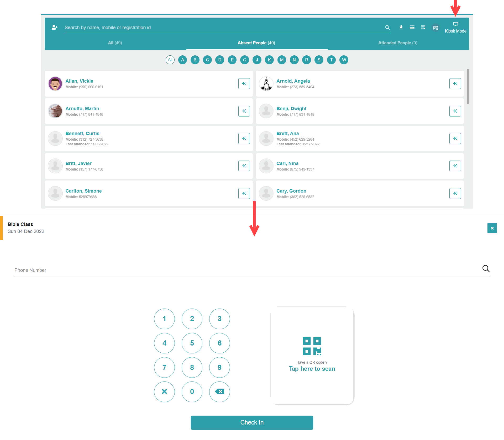
Task: Filter names by letter T
Action: click(332, 60)
